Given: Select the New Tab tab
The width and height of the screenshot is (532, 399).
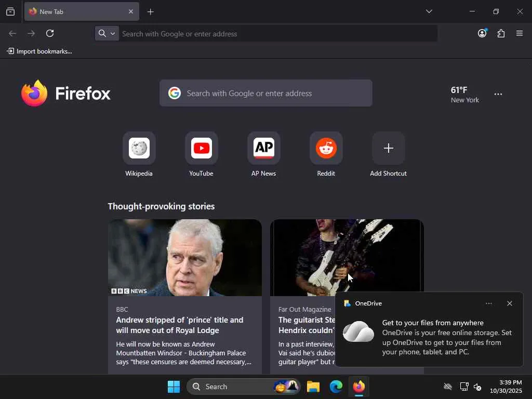Looking at the screenshot, I should pyautogui.click(x=82, y=11).
